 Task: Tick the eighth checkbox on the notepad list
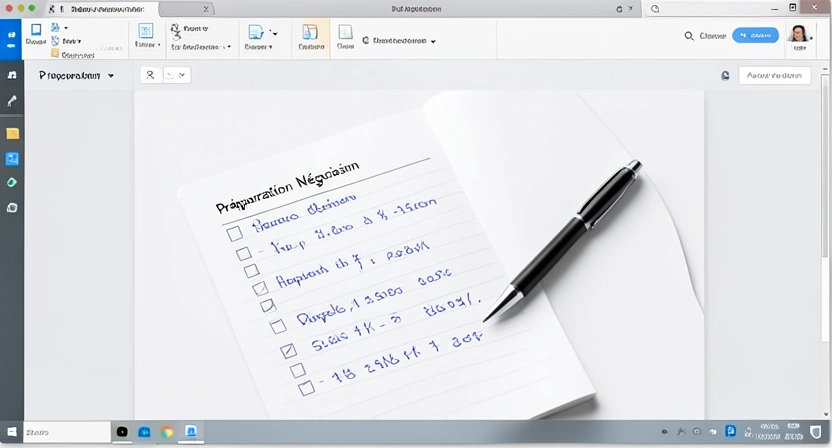click(298, 369)
